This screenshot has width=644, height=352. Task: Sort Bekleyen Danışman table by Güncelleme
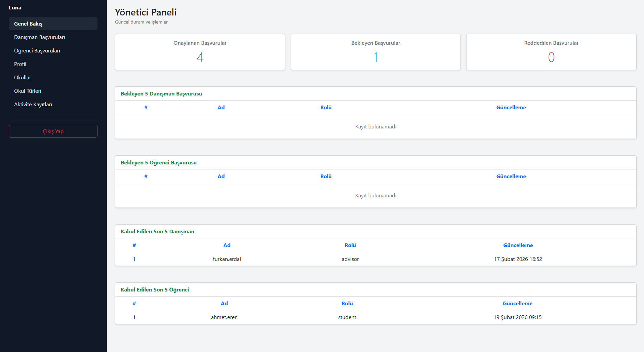511,107
